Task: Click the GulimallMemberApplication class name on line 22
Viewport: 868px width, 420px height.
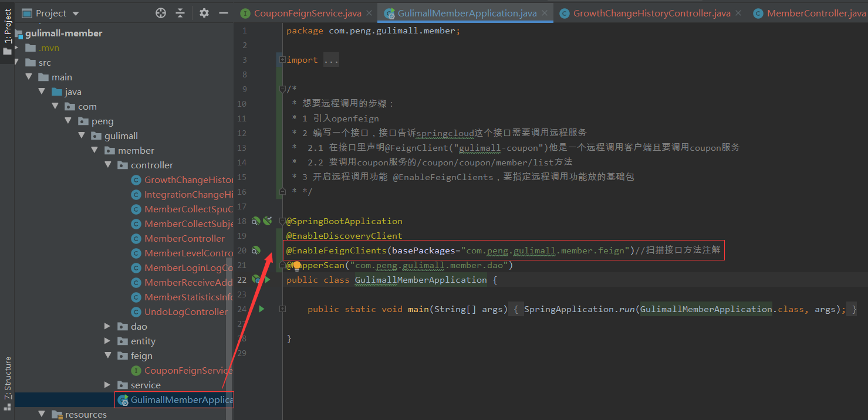Action: [421, 280]
